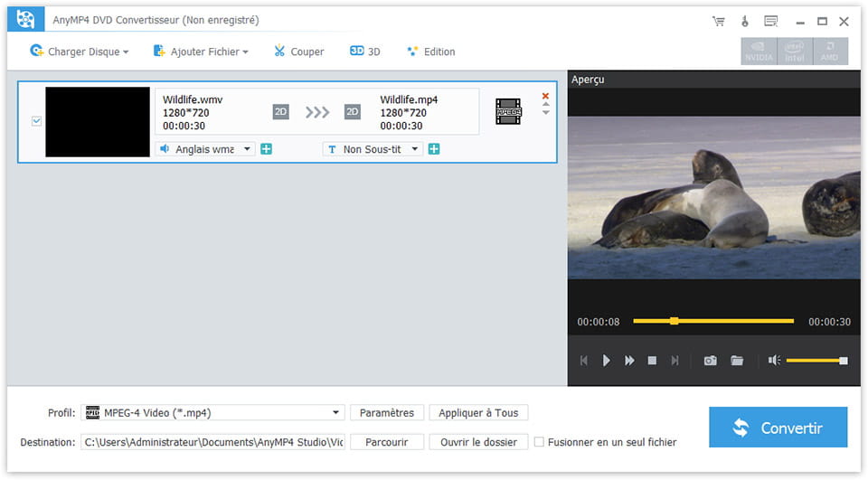Click the preview timeline progress slider

click(712, 321)
